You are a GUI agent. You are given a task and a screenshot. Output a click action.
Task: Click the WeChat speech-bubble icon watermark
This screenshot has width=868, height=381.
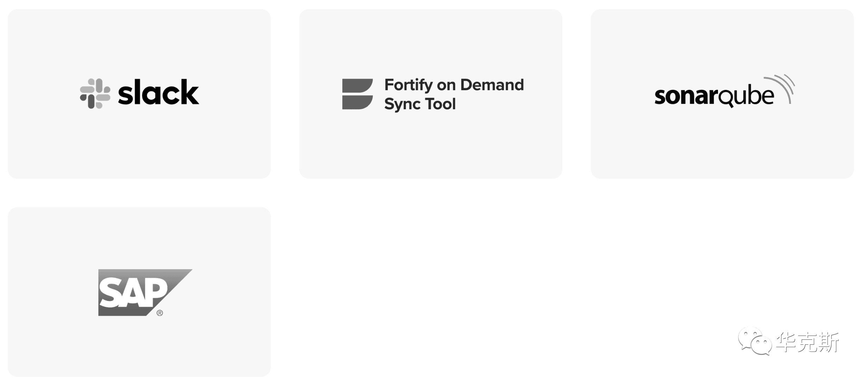tap(755, 341)
